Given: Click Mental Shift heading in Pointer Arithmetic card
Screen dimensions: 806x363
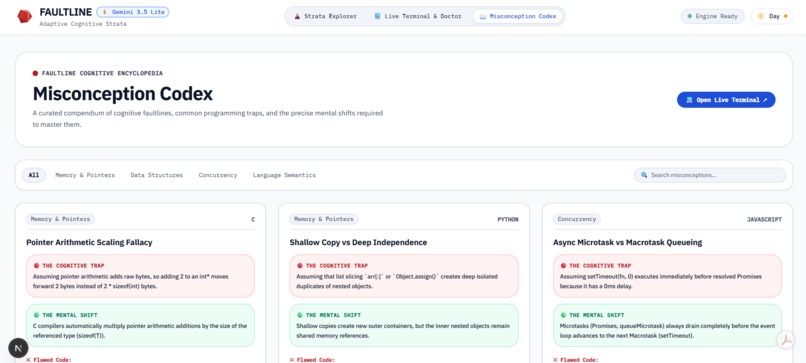Looking at the screenshot, I should click(x=70, y=315).
